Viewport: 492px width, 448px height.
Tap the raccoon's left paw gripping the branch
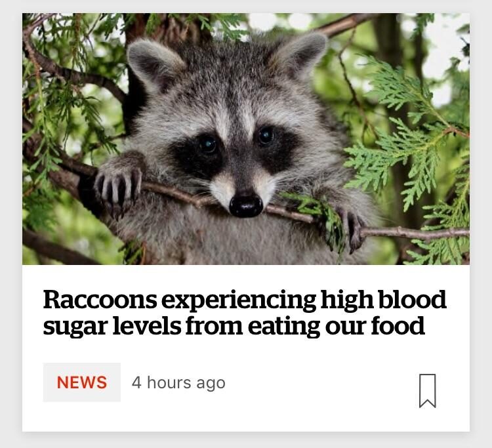[x=118, y=190]
